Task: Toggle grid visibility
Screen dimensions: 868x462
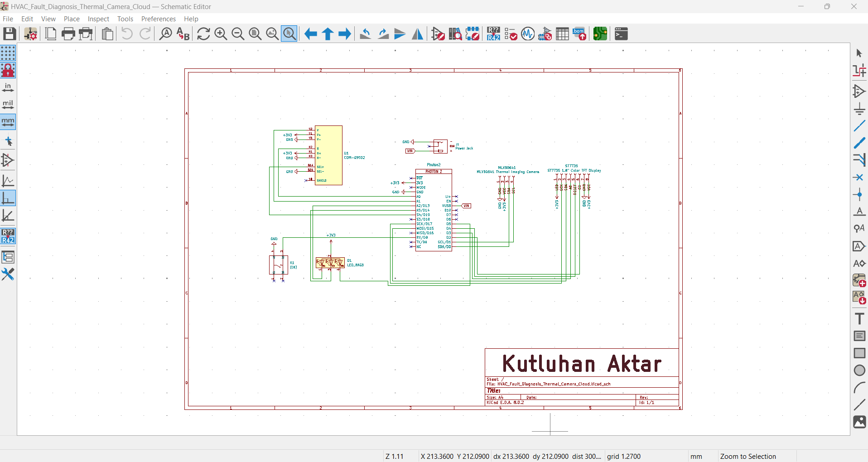Action: [8, 53]
